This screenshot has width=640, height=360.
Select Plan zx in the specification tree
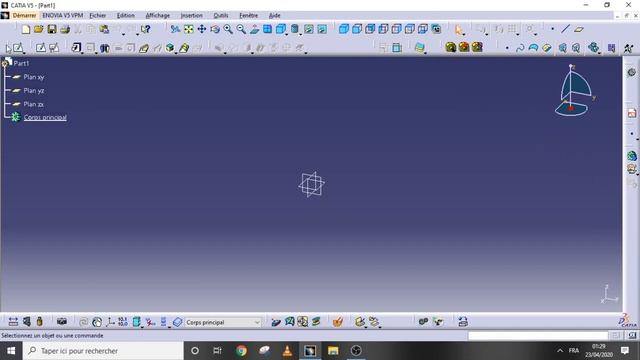(x=33, y=104)
